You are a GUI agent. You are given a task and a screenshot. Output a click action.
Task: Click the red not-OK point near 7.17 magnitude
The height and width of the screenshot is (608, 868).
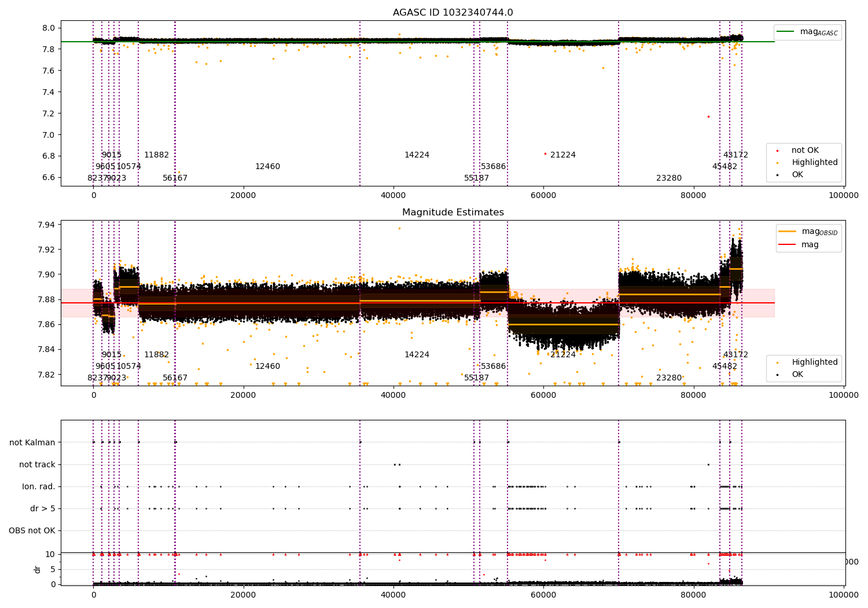click(708, 116)
